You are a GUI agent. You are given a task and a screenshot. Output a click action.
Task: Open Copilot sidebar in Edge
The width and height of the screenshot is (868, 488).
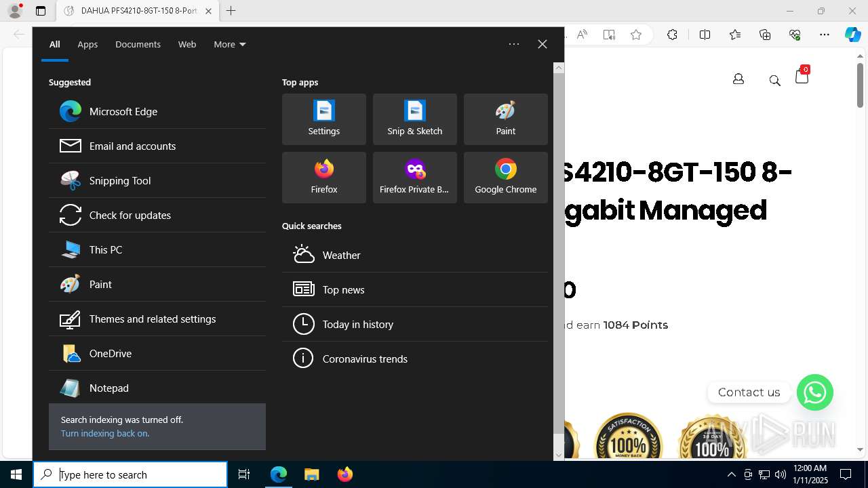852,35
